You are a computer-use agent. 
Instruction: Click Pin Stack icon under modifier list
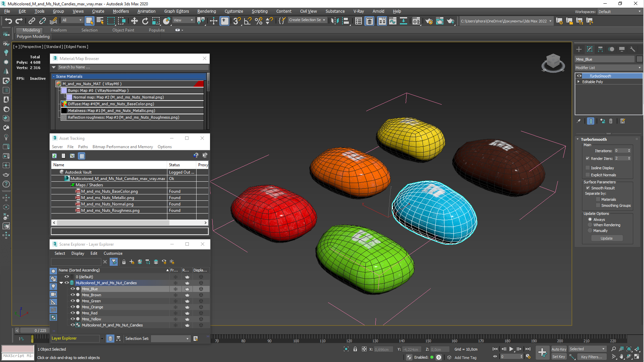[579, 121]
